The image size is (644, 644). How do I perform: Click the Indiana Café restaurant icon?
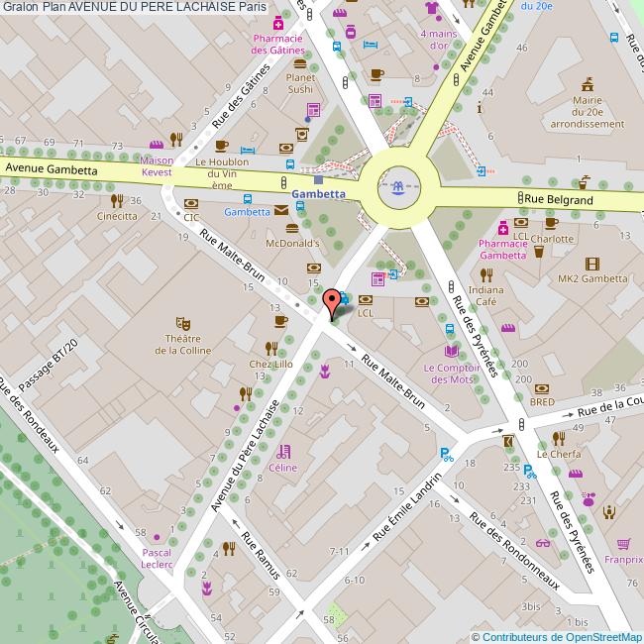pos(485,274)
